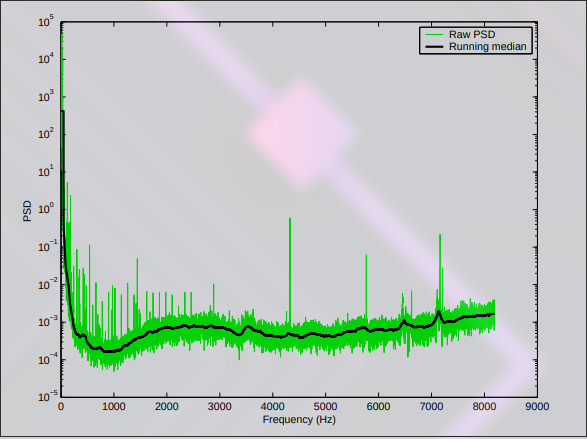The image size is (587, 439).
Task: Click the x-axis tick label 8000
Action: coord(484,406)
